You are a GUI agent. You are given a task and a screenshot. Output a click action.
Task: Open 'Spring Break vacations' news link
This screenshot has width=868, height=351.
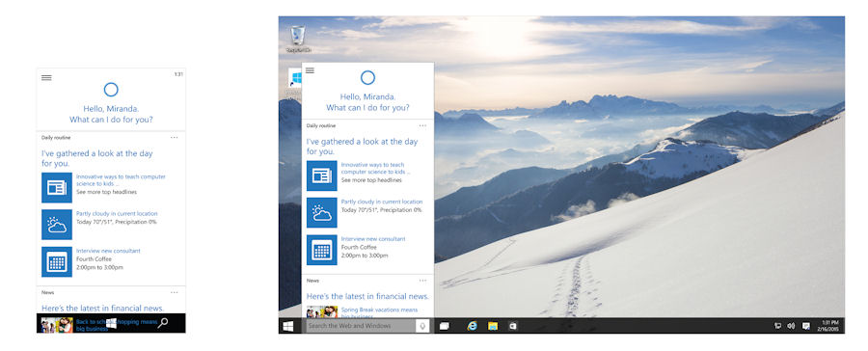click(x=379, y=311)
